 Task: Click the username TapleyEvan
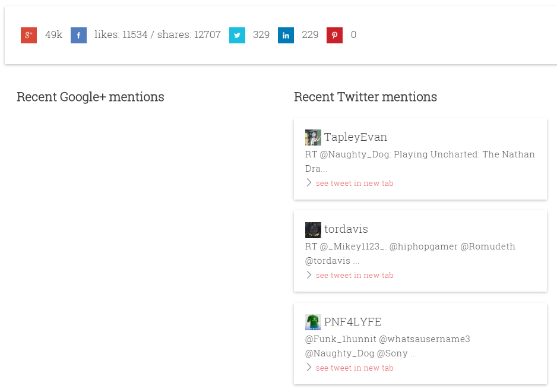[356, 137]
